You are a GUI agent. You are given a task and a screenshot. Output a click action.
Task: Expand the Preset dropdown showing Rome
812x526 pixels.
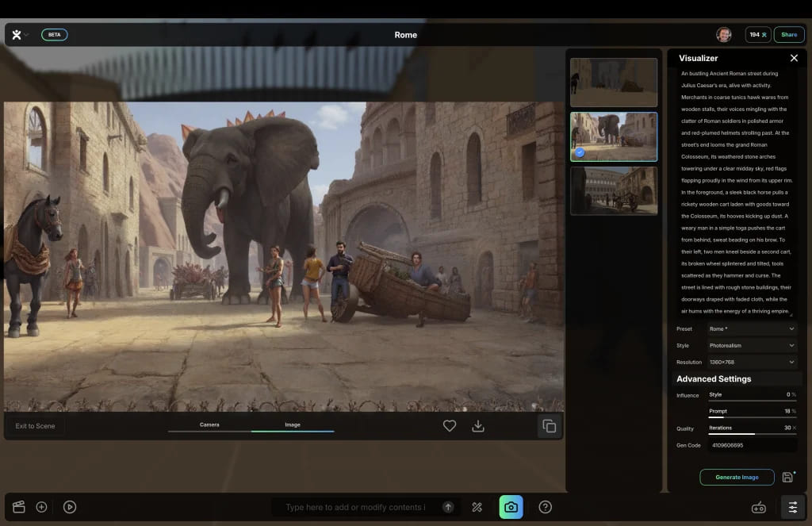752,328
